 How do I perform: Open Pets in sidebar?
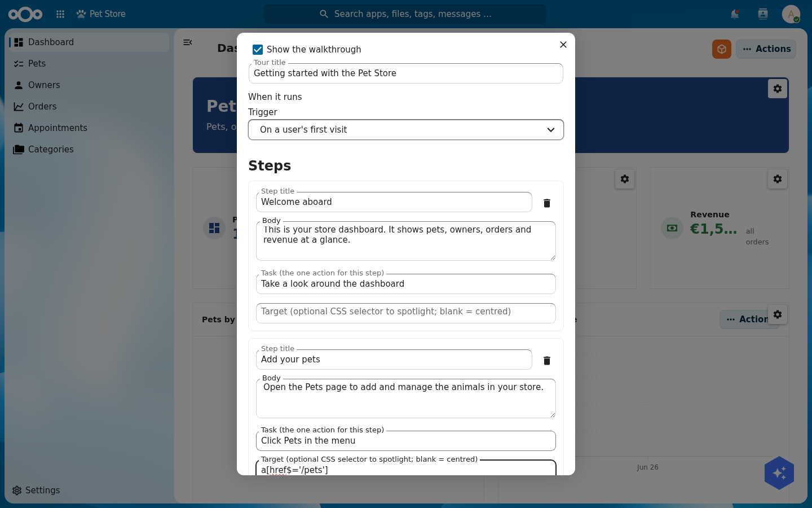tap(89, 64)
